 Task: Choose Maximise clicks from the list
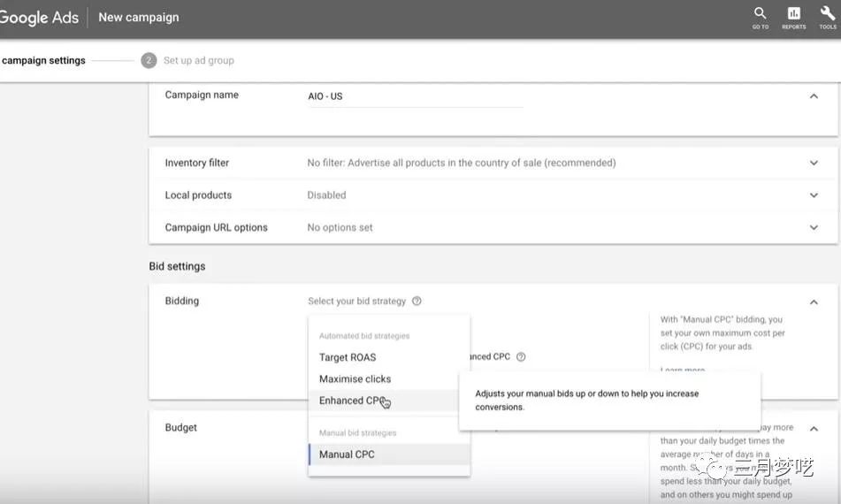pos(355,378)
